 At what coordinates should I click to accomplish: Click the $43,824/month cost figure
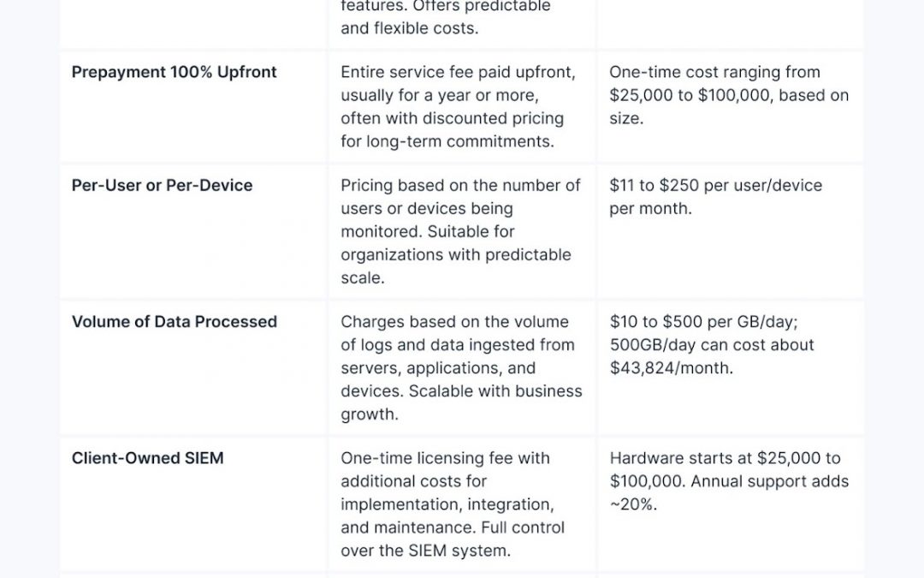click(672, 368)
